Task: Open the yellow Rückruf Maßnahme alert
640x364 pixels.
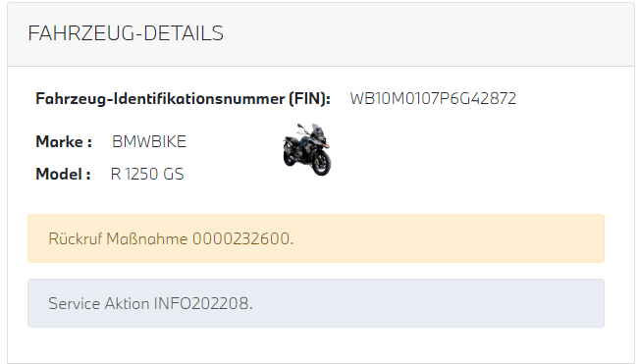Action: click(316, 238)
